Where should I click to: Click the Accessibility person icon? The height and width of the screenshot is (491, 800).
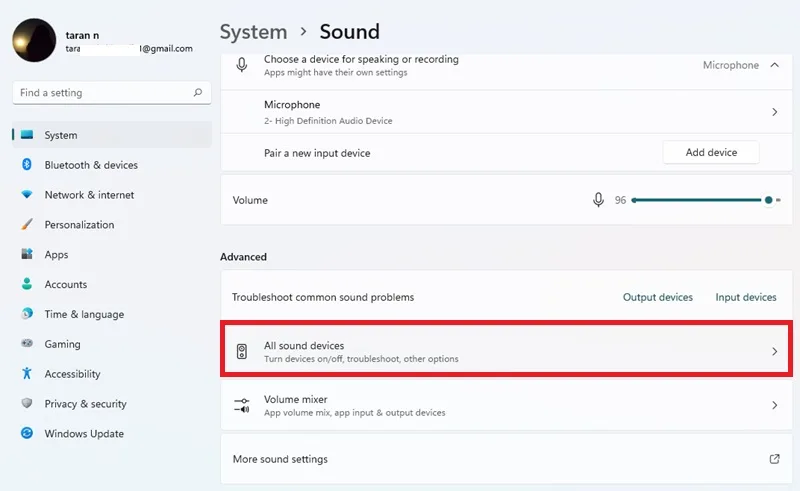point(27,374)
